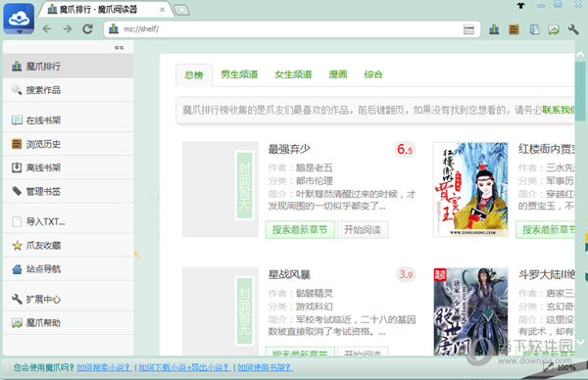Screen dimensions: 588x380
Task: Click the picture help toolbar icon
Action: [x=554, y=29]
